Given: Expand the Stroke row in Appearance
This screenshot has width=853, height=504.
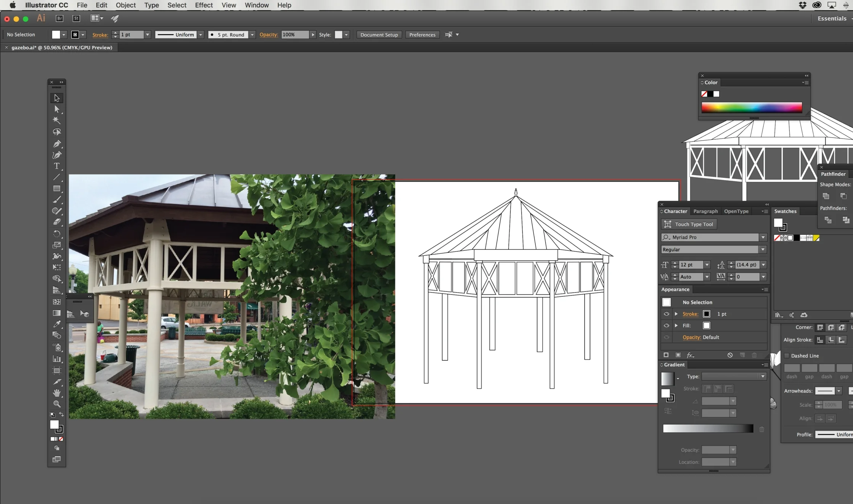Looking at the screenshot, I should (676, 314).
